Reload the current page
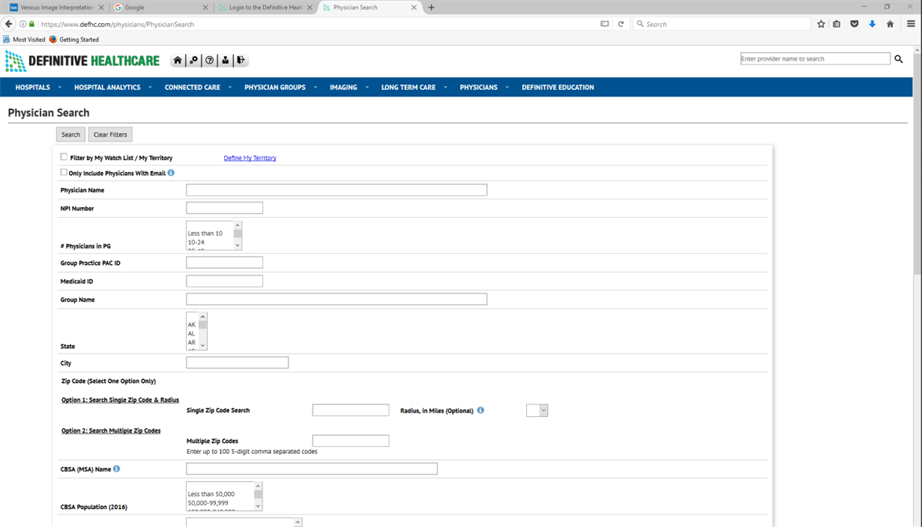 620,24
